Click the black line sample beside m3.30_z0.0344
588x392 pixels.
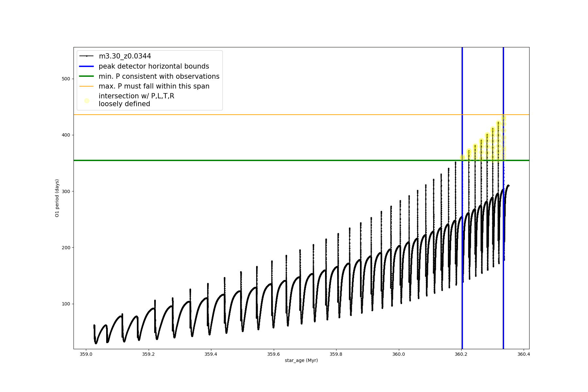87,56
